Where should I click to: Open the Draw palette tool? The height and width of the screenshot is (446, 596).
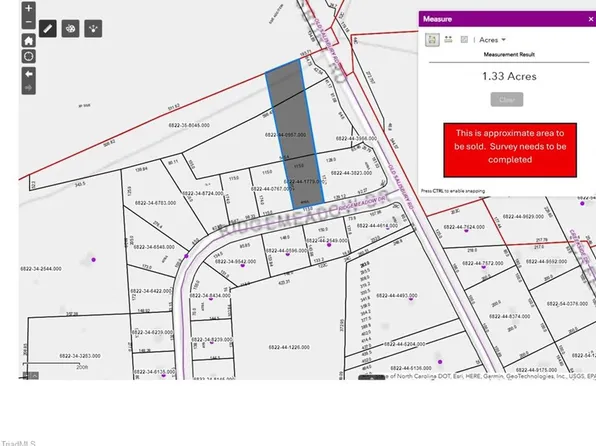click(71, 29)
